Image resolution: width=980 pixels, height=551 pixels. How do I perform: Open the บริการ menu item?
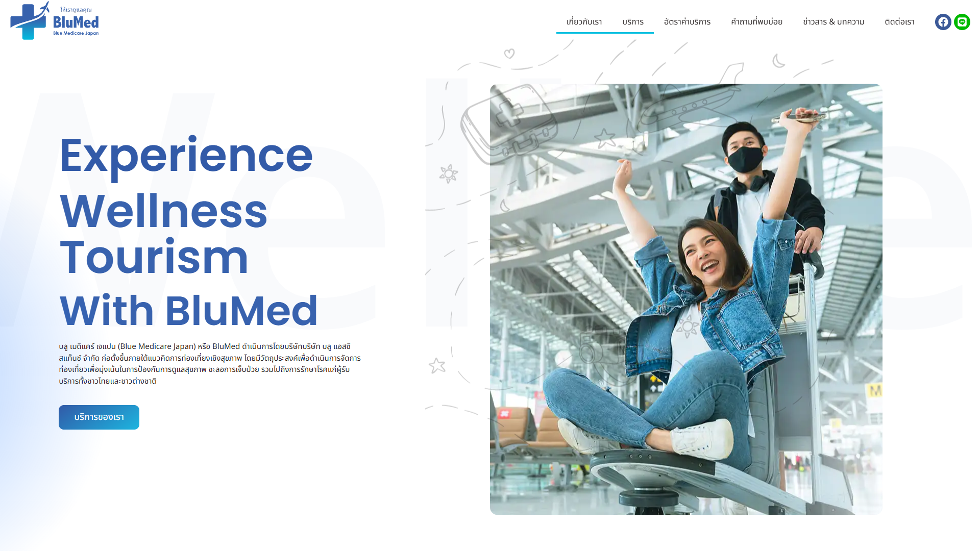[633, 22]
